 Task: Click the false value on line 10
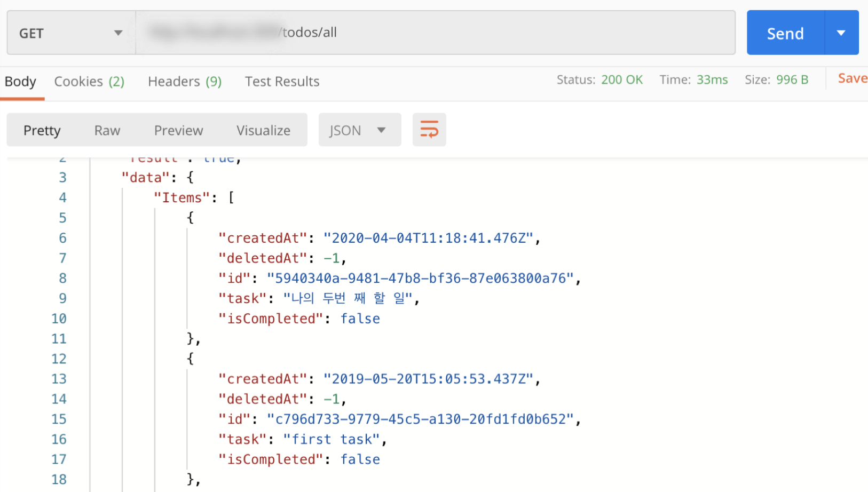tap(360, 319)
